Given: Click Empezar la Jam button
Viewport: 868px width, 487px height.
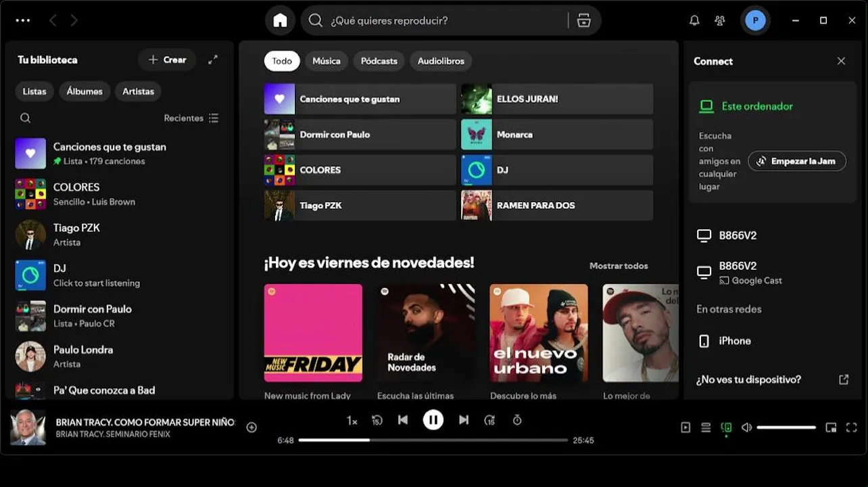Looking at the screenshot, I should click(x=797, y=161).
